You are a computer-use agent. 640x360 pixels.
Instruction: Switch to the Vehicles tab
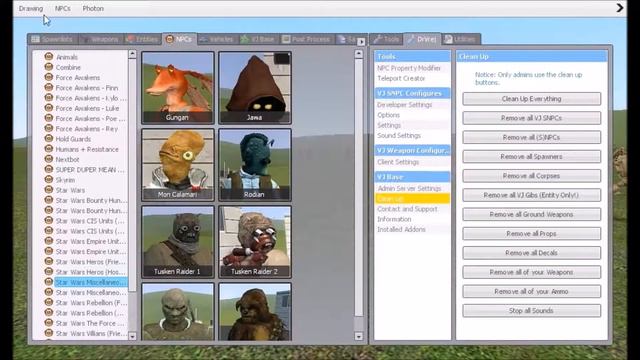click(216, 39)
